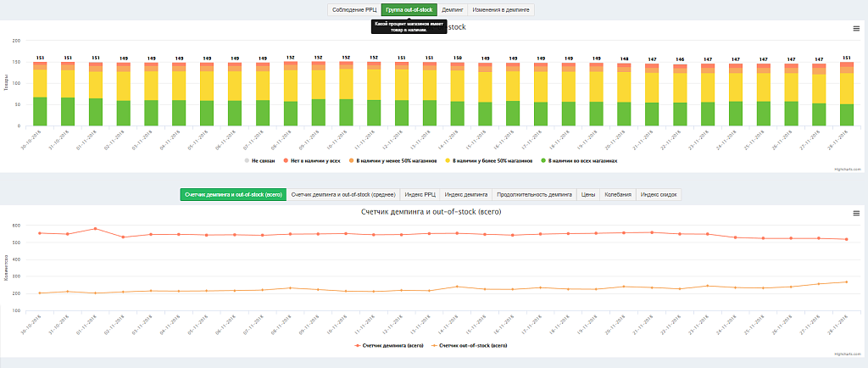Select the Группа out-of-stock tab
Screen dimensions: 868x368
[409, 10]
